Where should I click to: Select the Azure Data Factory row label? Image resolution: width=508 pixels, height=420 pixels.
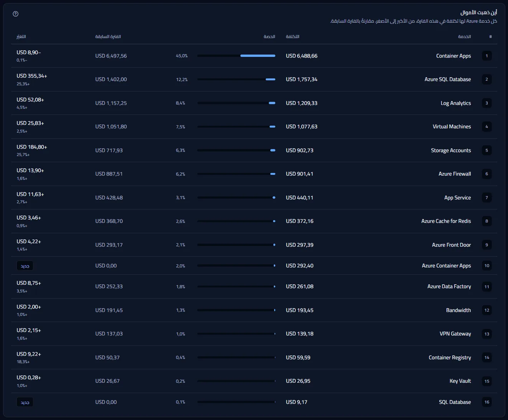point(449,286)
